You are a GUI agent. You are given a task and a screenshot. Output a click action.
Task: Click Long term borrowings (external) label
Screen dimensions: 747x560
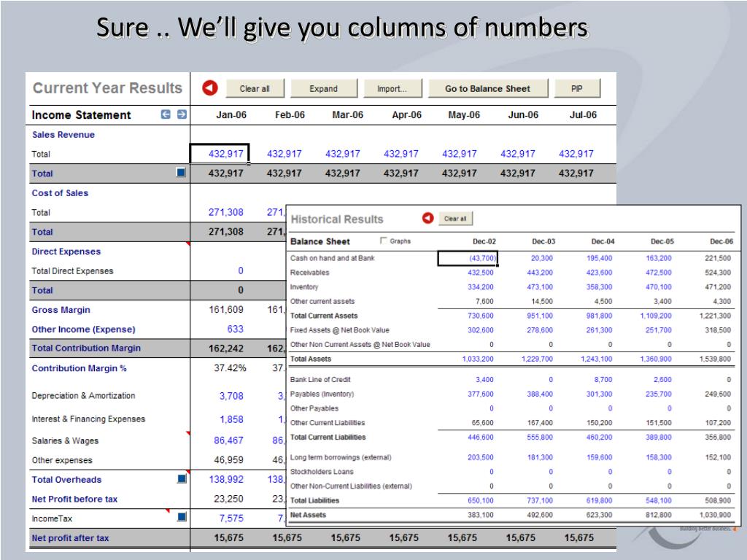pos(341,457)
